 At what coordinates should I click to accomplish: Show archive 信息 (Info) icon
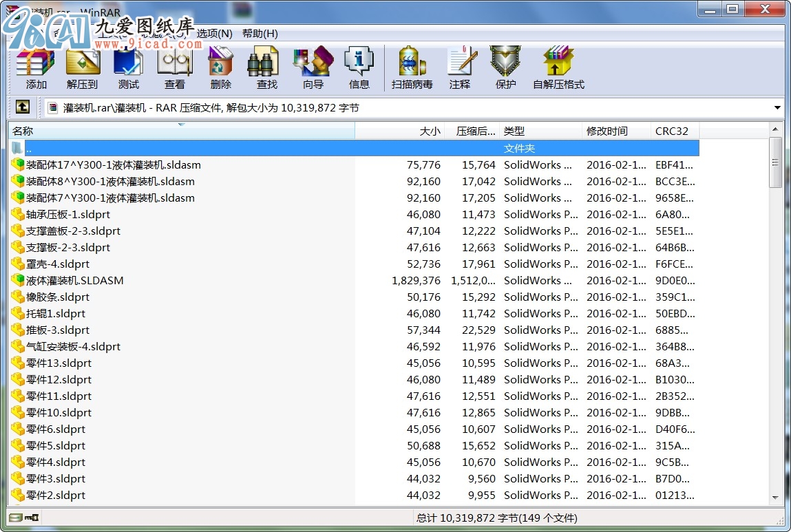pos(359,67)
